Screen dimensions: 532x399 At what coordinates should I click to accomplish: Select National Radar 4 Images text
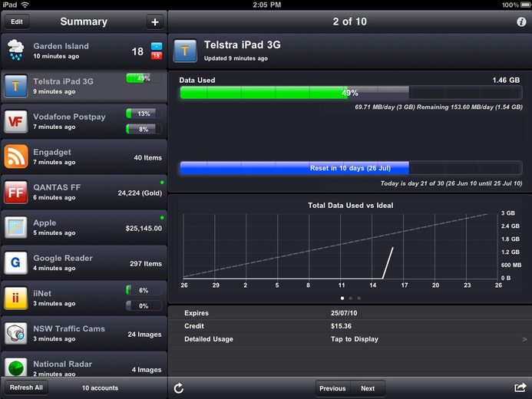(147, 370)
